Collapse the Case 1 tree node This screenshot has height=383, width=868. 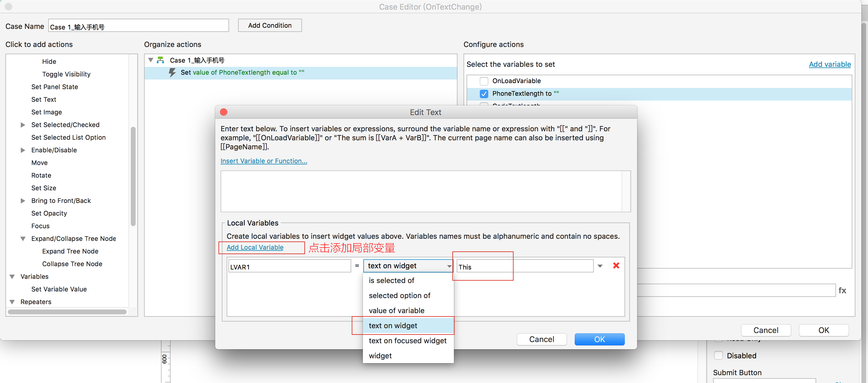pyautogui.click(x=151, y=60)
